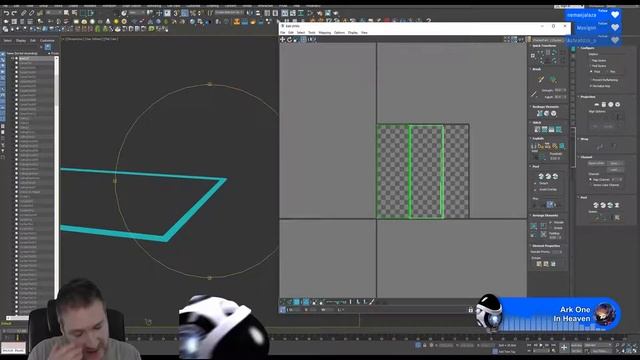The image size is (640, 360).
Task: Click the third Groups icon in Element Properties
Action: tap(553, 264)
